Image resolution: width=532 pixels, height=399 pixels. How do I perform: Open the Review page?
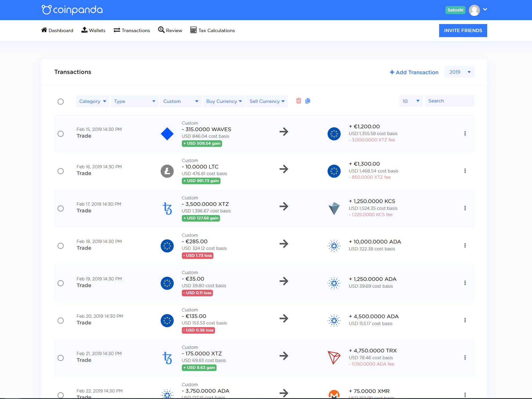(x=170, y=30)
